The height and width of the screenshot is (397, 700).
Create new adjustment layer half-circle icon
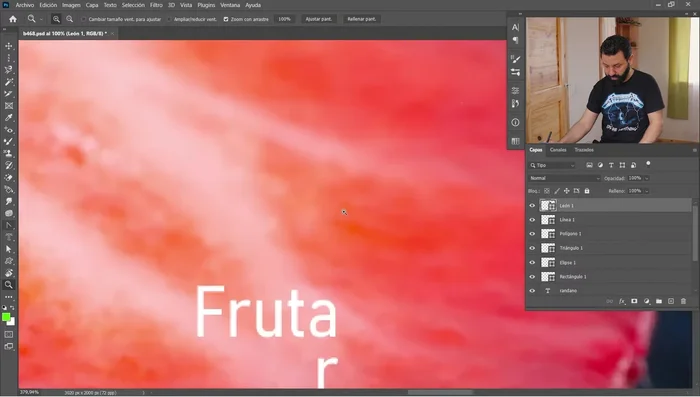tap(646, 301)
